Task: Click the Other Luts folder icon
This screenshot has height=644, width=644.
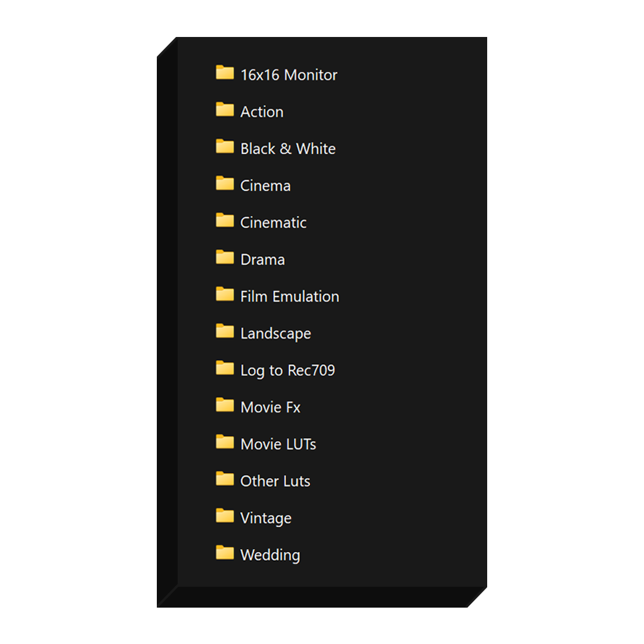Action: coord(225,479)
